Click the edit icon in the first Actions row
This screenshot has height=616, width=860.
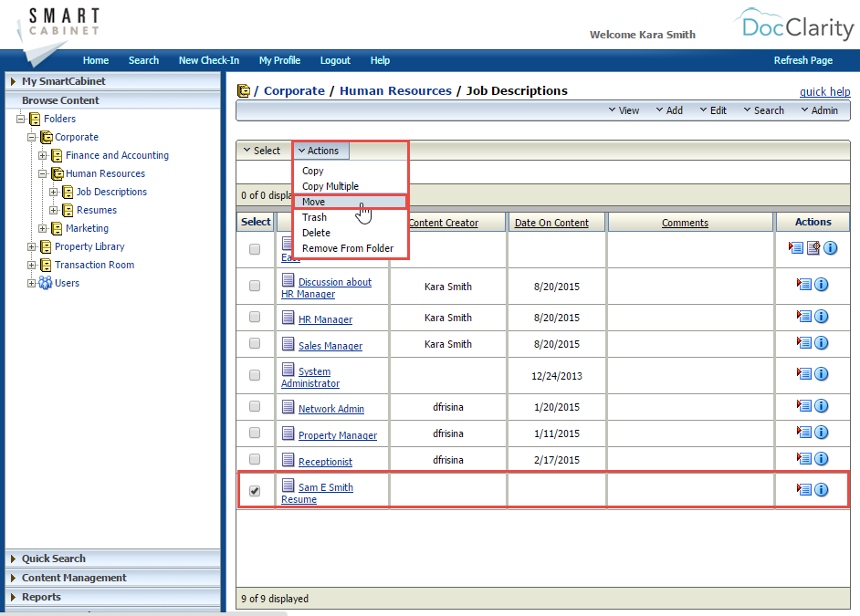point(813,247)
